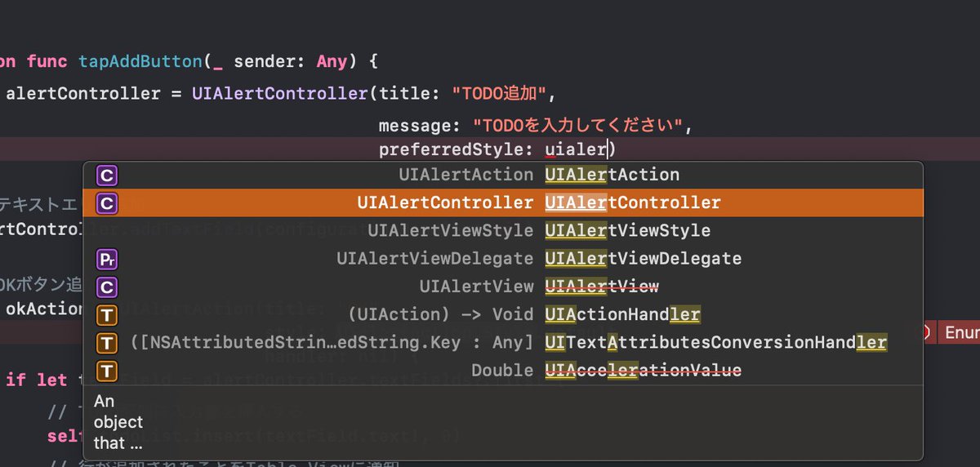This screenshot has height=467, width=980.
Task: Pick UIAlertViewStyle from autocomplete list
Action: (503, 231)
